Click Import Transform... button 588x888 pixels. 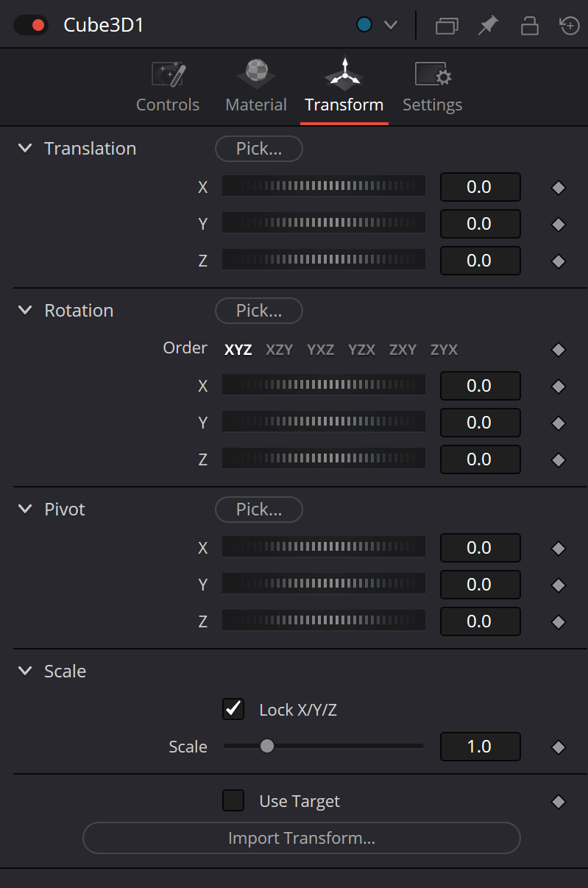click(302, 838)
